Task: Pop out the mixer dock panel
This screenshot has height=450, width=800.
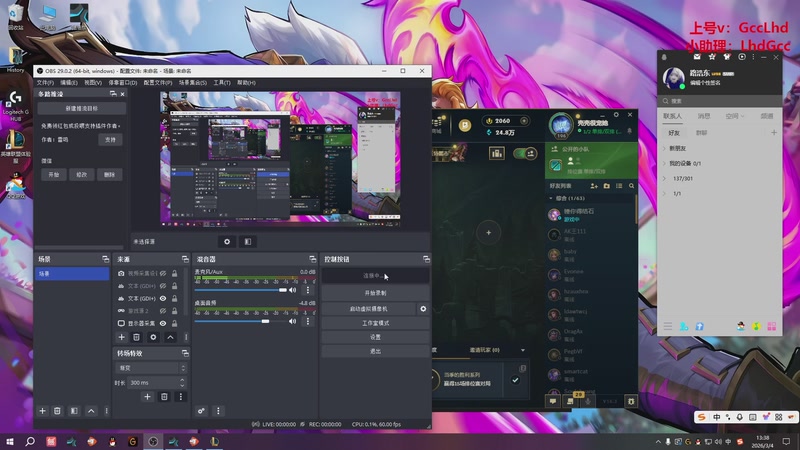Action: [x=312, y=259]
